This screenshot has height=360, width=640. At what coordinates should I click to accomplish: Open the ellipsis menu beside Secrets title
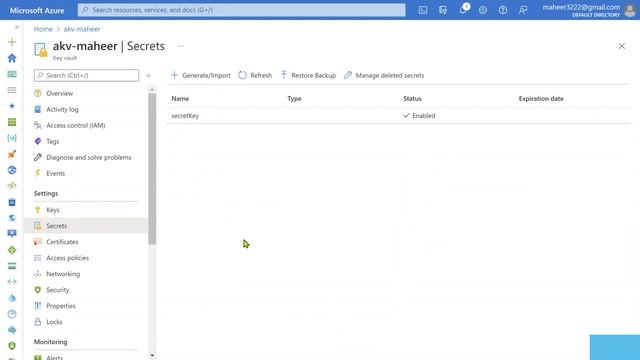coord(180,46)
